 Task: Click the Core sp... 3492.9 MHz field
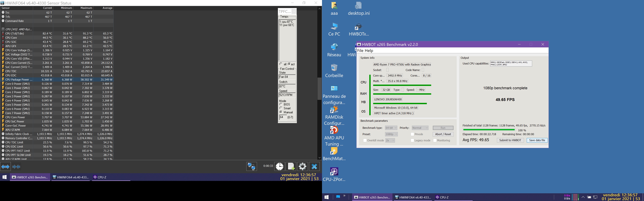tap(395, 76)
